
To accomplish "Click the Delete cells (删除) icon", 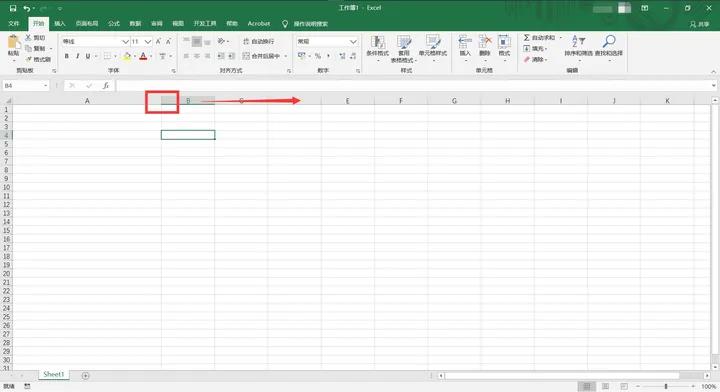I will [485, 42].
